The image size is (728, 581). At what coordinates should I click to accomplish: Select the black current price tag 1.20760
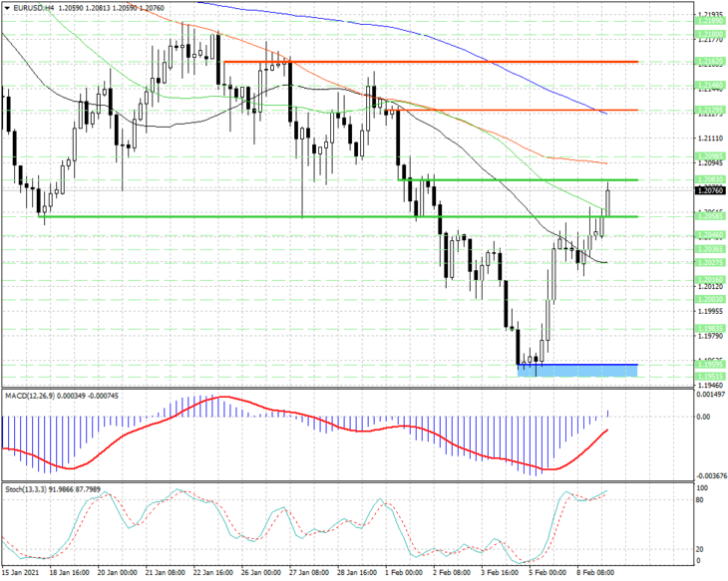[x=710, y=190]
